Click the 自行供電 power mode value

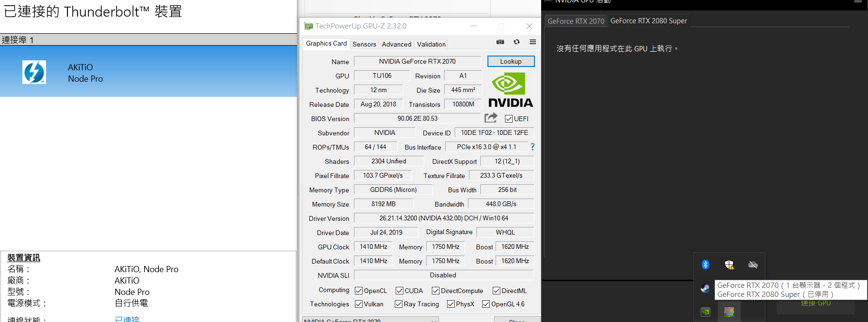(x=131, y=303)
